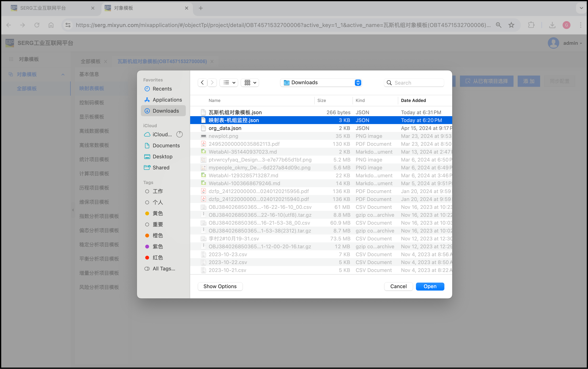This screenshot has width=588, height=369.
Task: Click the back chevron in file dialog
Action: pos(202,82)
